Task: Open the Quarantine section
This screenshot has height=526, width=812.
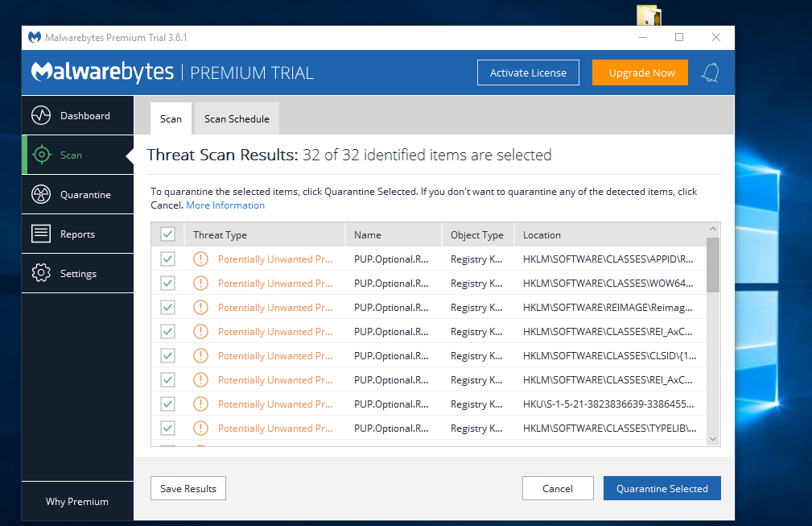Action: pos(78,194)
